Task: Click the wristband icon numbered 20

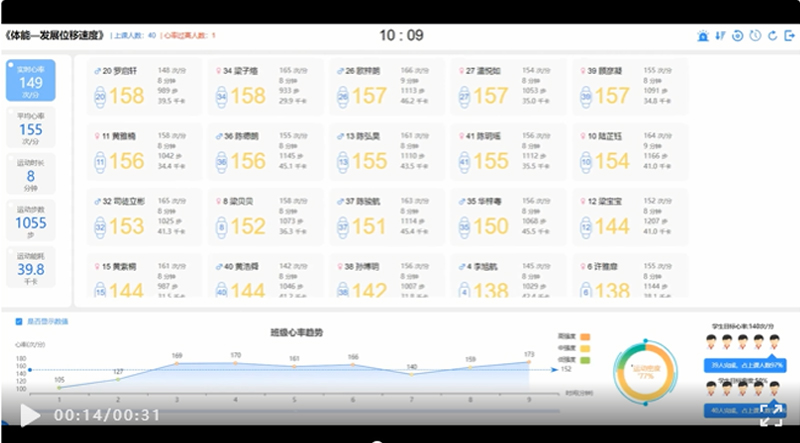Action: (x=100, y=96)
